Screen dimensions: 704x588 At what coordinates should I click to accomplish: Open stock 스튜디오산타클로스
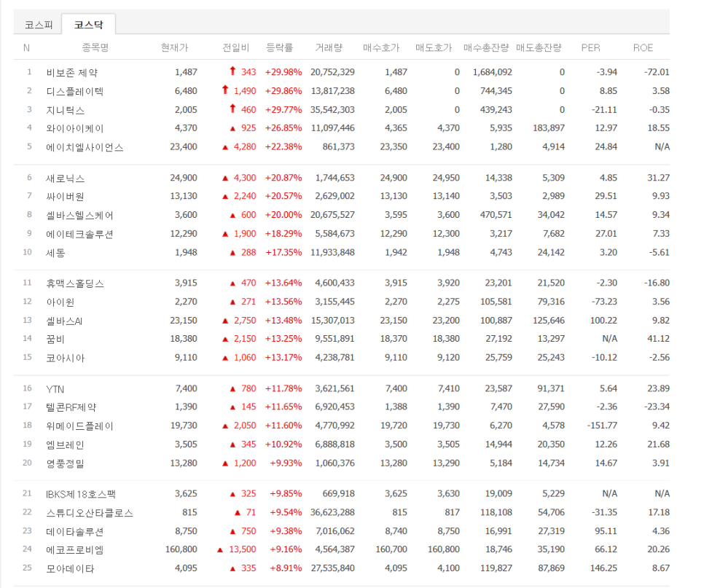click(x=90, y=513)
